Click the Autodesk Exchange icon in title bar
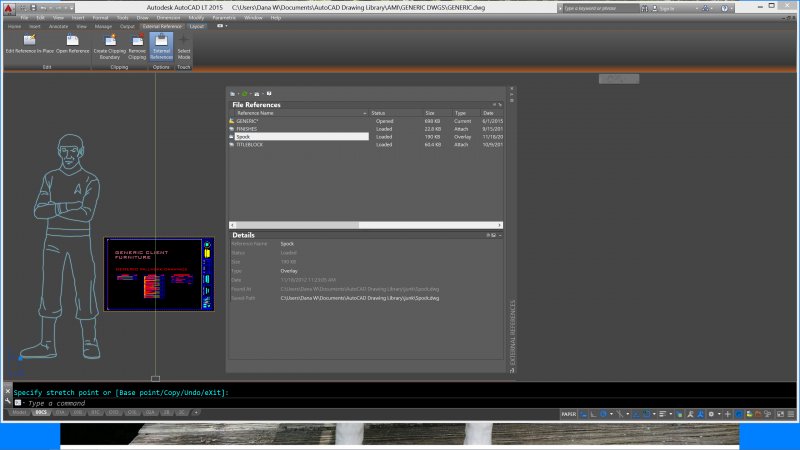 (705, 8)
